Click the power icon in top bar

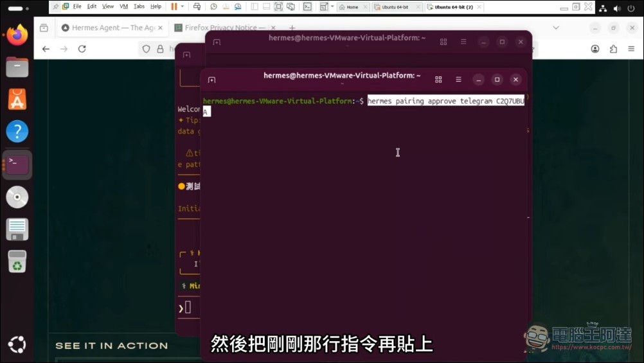[x=631, y=8]
